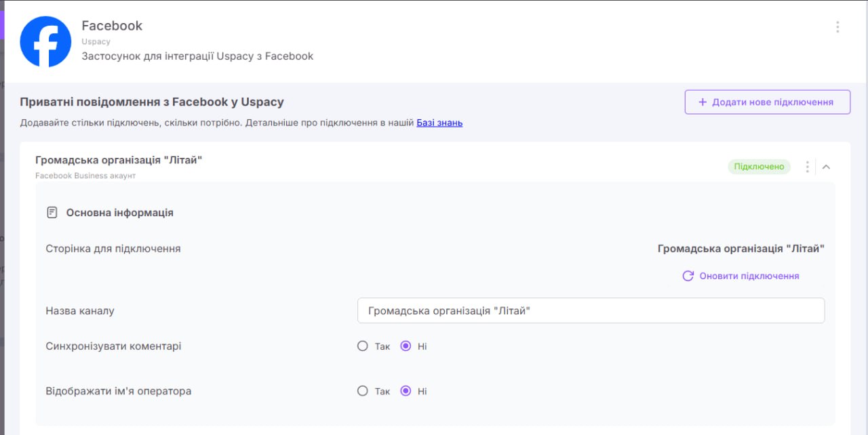Collapse the Громадська організація "Літай" connection panel
This screenshot has height=435, width=868.
(x=826, y=167)
